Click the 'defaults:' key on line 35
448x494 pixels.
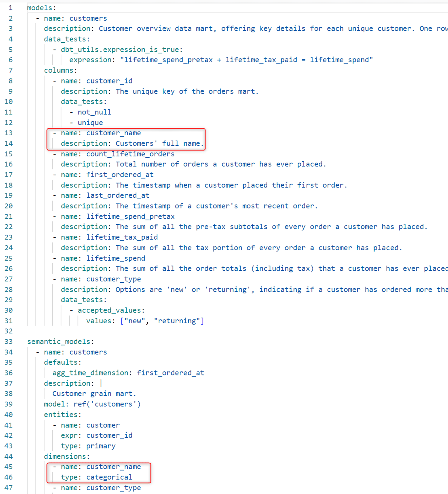(62, 362)
